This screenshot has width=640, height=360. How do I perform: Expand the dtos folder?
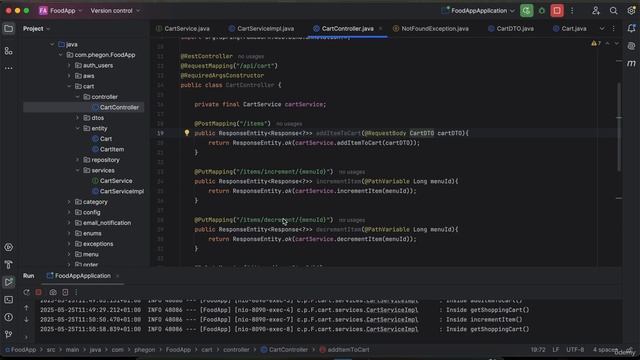point(78,118)
